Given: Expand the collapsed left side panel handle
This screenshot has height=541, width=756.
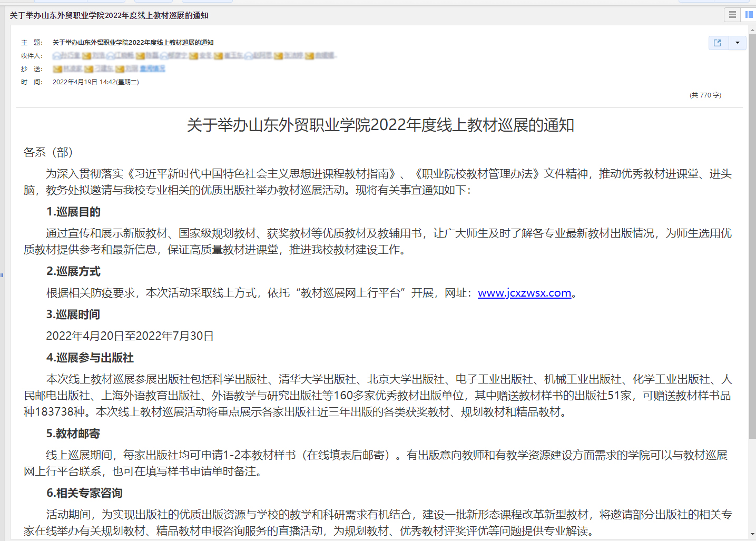Looking at the screenshot, I should tap(2, 275).
